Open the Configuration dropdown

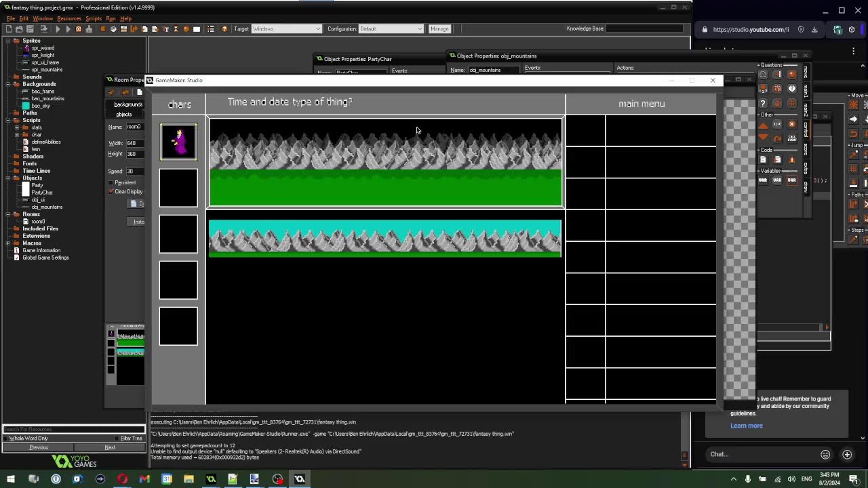[391, 29]
